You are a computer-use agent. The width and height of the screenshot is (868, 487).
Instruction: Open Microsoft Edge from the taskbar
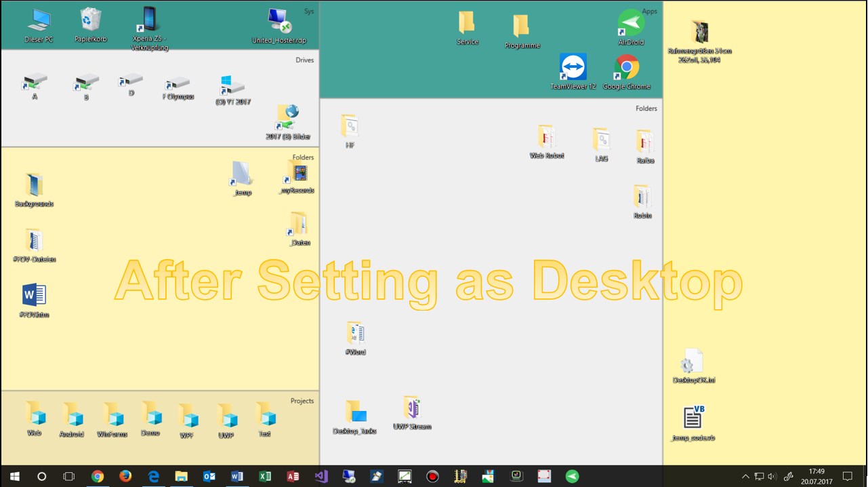point(153,476)
